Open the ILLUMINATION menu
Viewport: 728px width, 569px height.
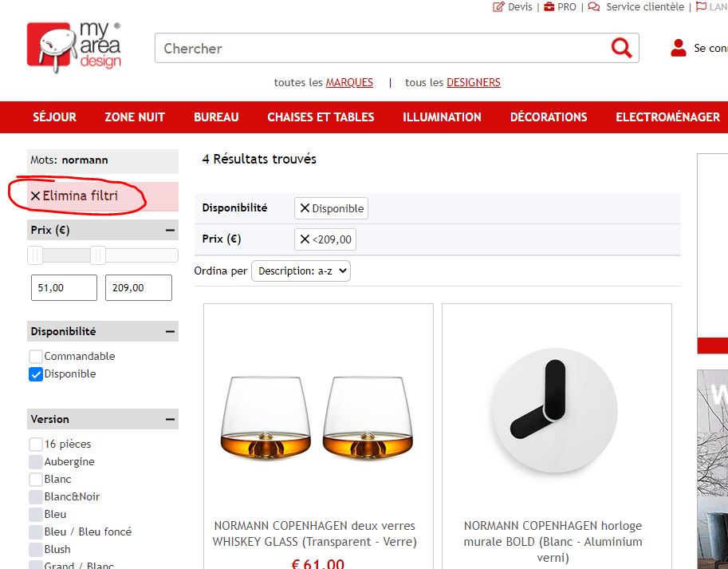[x=442, y=117]
